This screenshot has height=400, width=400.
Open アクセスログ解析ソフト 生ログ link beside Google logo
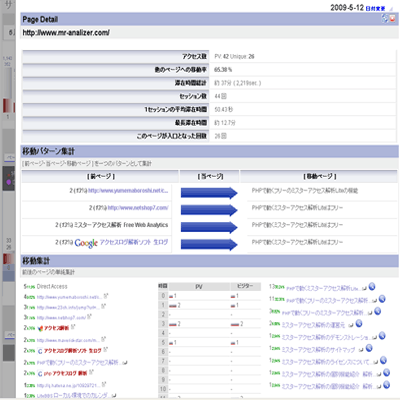pyautogui.click(x=134, y=242)
